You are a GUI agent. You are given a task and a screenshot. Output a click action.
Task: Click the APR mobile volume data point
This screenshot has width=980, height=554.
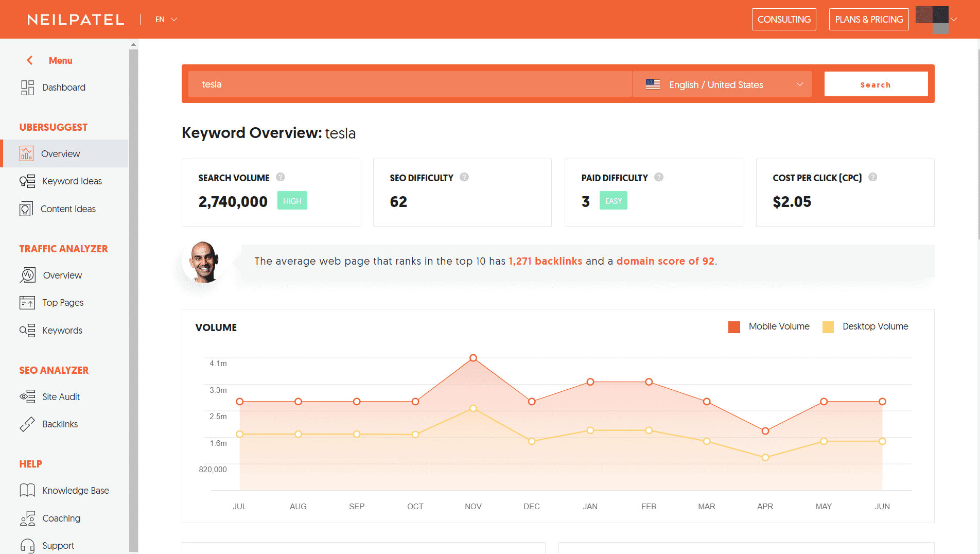tap(765, 431)
